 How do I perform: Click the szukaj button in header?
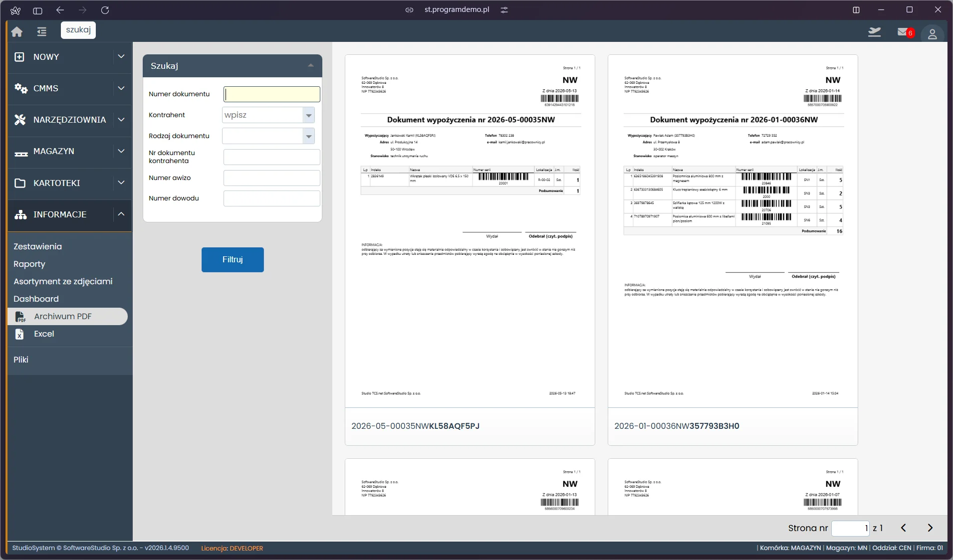click(x=78, y=30)
